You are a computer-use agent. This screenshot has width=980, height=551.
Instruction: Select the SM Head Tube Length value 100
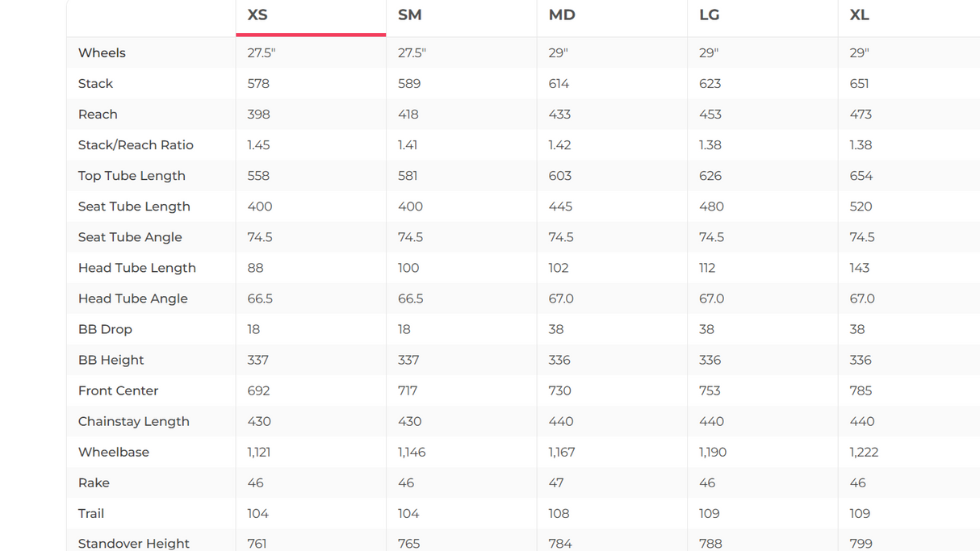[408, 268]
